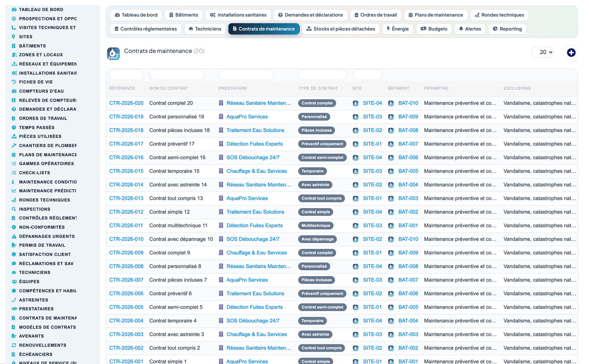Go to the Demandes et déclarations tab

(311, 15)
